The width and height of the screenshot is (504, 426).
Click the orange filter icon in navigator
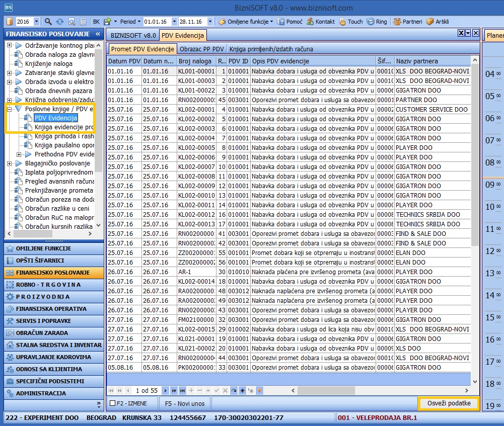260,390
